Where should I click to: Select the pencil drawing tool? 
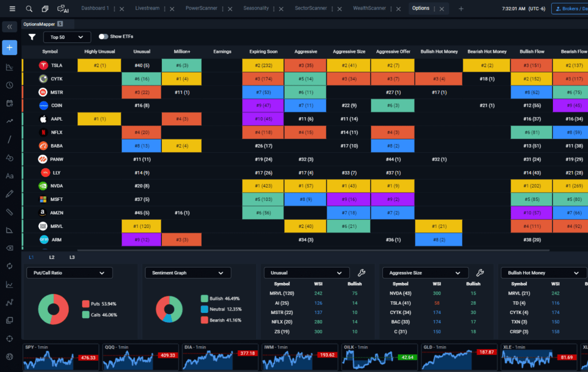pos(9,194)
